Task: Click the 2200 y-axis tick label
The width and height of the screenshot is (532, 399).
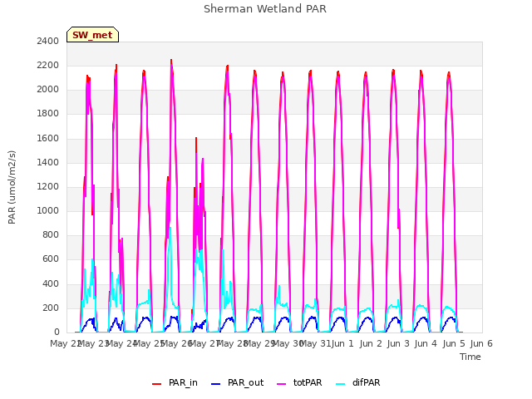Action: click(48, 65)
